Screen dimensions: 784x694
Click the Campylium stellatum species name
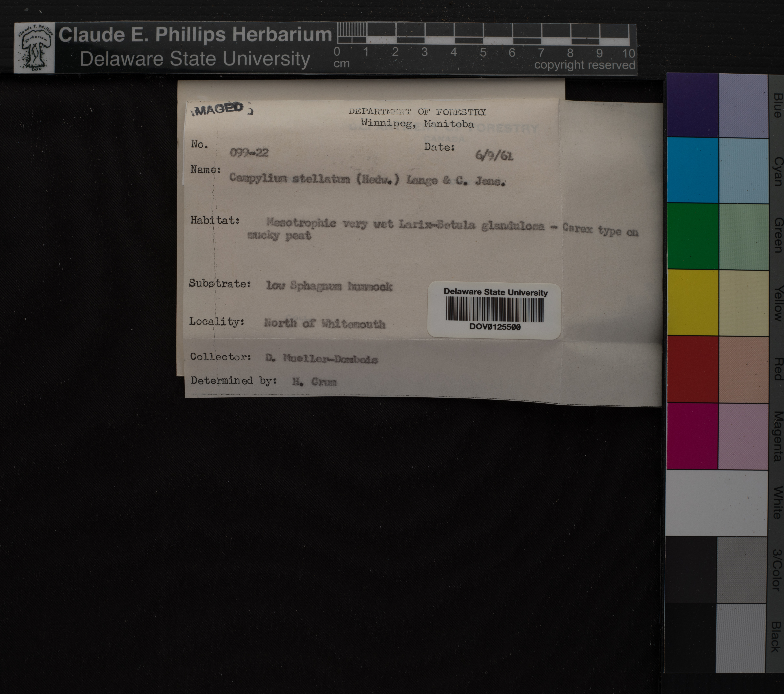tap(290, 178)
